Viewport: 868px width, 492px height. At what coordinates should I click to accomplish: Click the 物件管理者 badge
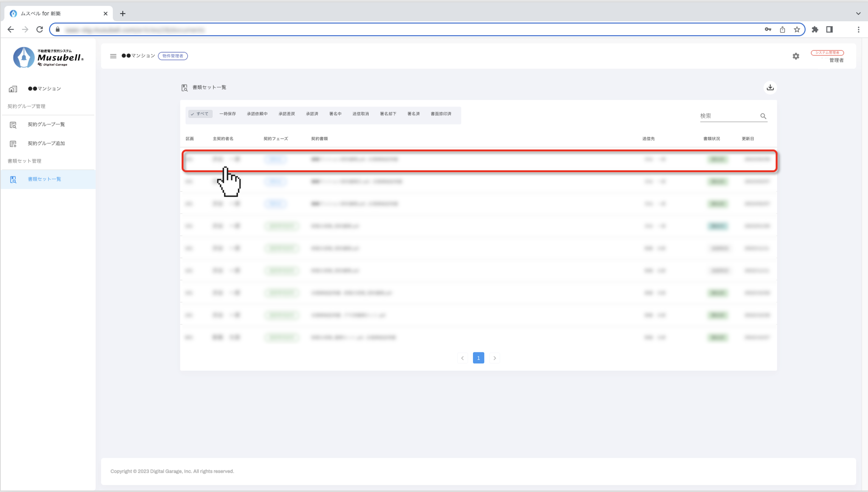click(173, 56)
